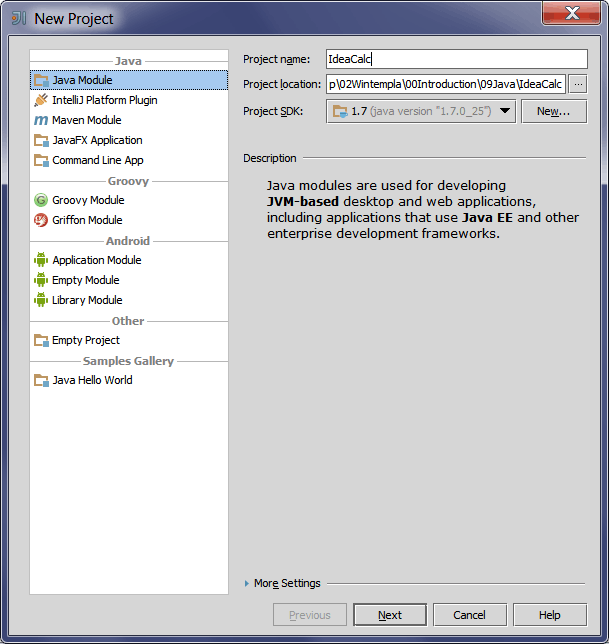609x644 pixels.
Task: Click the Android icon beside Library Module
Action: 41,300
